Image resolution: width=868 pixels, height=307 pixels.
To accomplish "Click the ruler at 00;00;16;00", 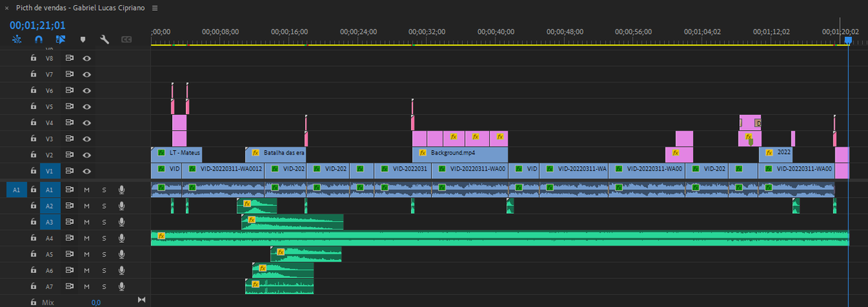I will pos(289,32).
